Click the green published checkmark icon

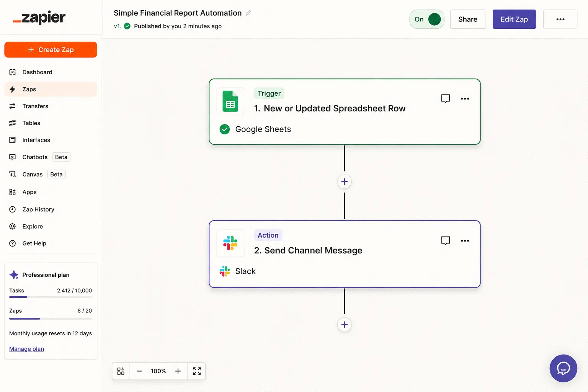127,26
